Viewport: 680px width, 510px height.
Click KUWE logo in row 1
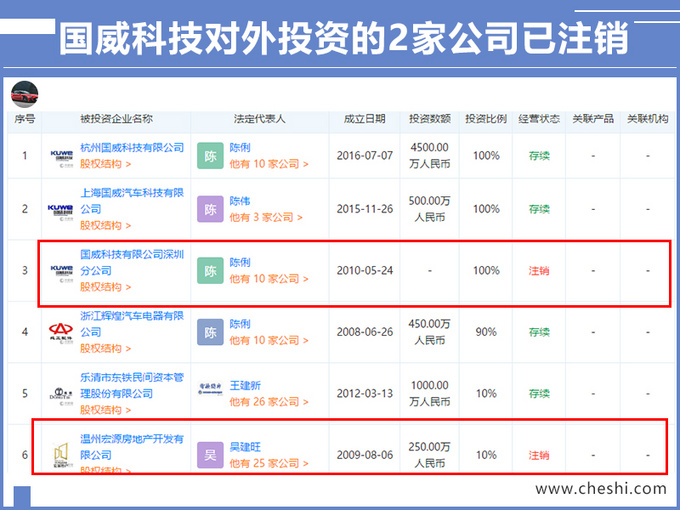click(62, 158)
